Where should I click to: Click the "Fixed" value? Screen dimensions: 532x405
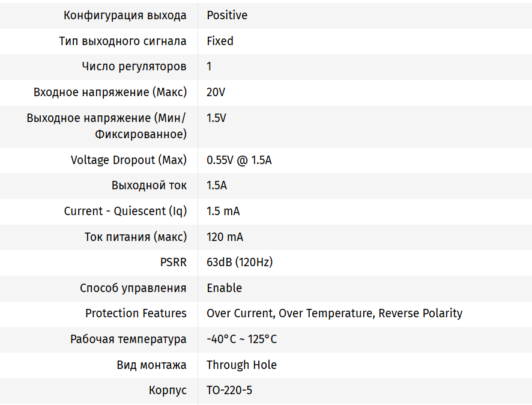point(220,41)
